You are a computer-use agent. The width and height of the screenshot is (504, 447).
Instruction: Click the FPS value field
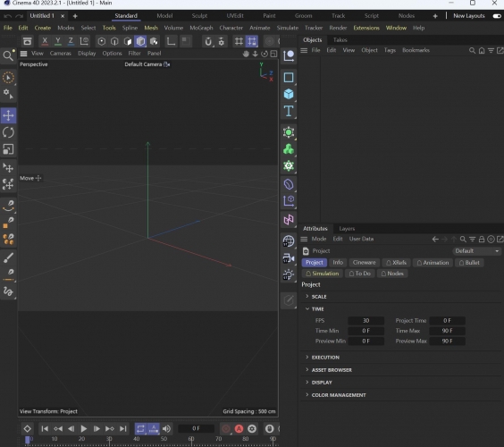[365, 321]
